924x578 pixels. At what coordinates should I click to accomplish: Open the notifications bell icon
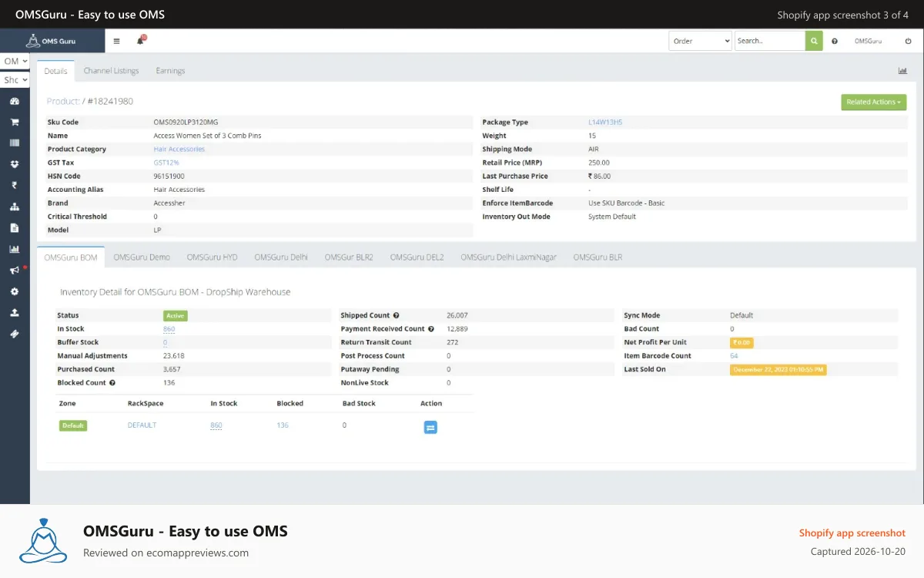point(141,40)
